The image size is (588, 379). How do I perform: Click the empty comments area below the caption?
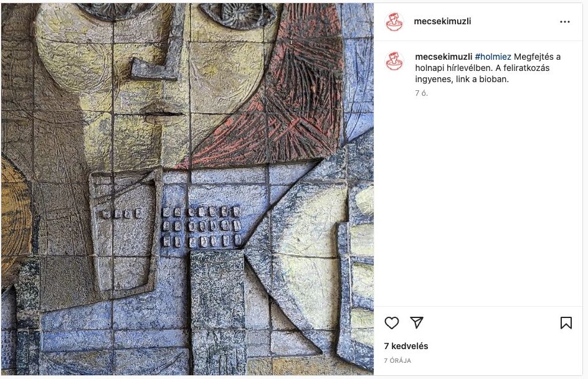pos(478,202)
